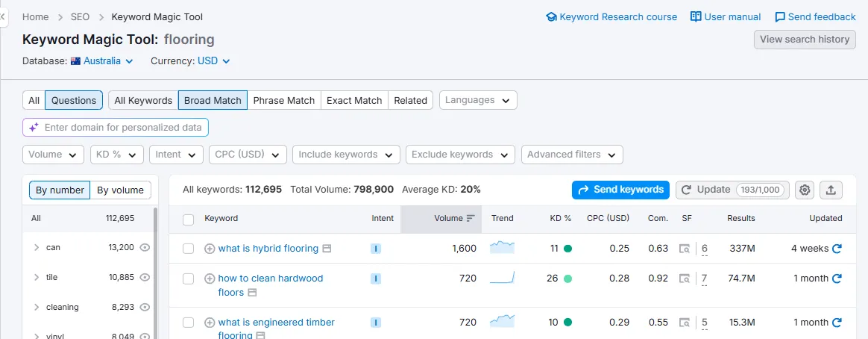
Task: Click the Australia flag icon
Action: pyautogui.click(x=75, y=61)
